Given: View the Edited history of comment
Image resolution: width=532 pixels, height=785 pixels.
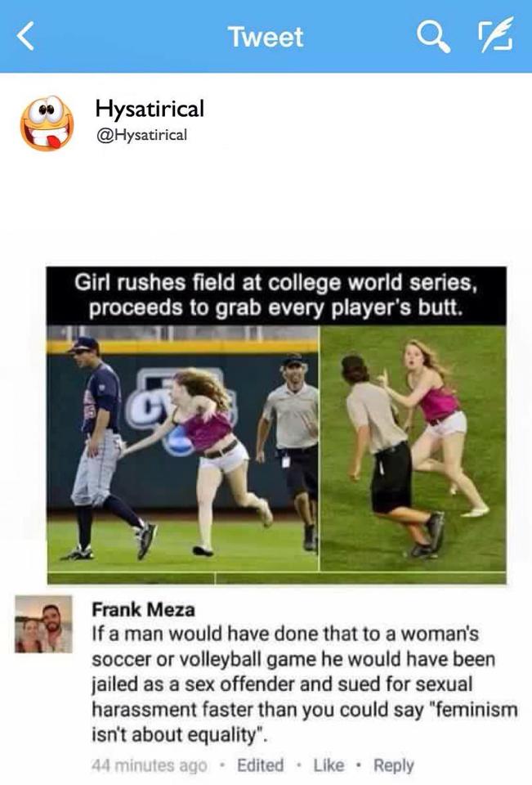Looking at the screenshot, I should pyautogui.click(x=260, y=765).
